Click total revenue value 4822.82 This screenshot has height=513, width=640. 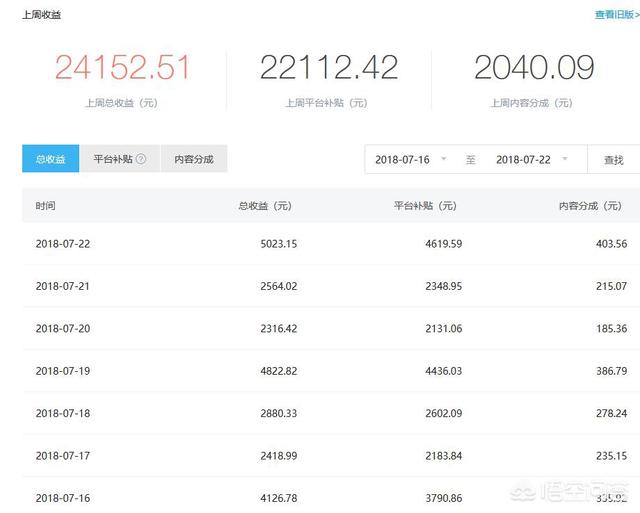279,371
